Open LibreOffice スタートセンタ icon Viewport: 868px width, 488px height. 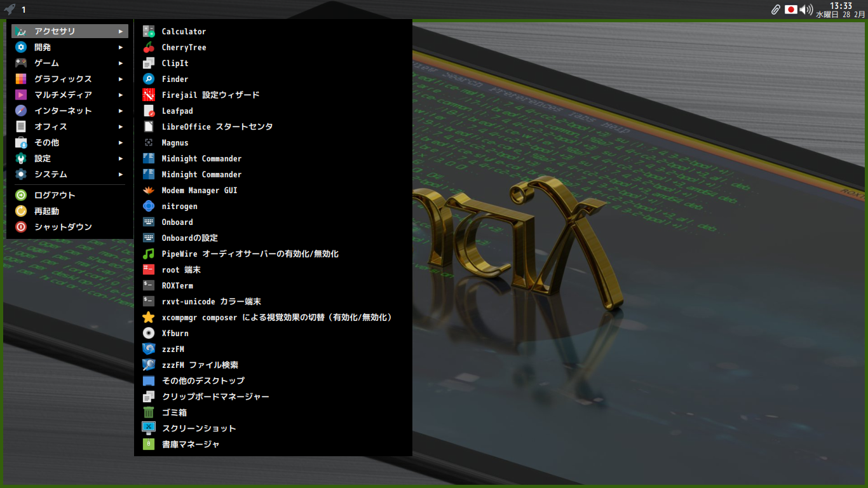(x=149, y=126)
